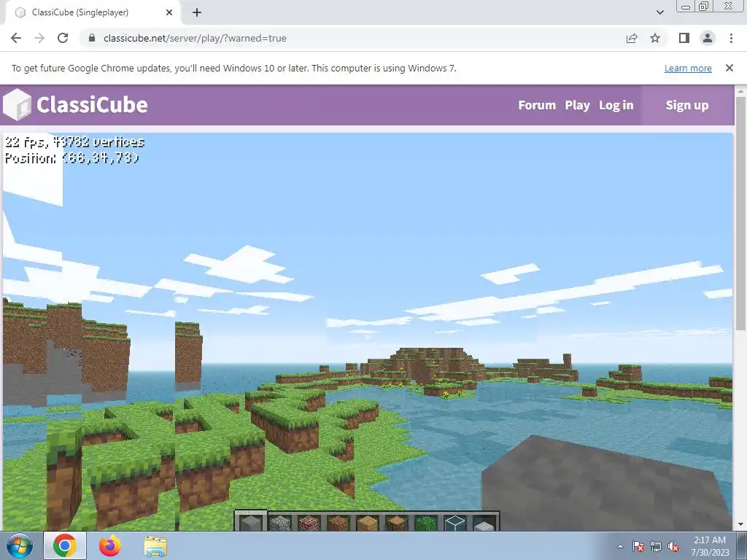Image resolution: width=747 pixels, height=560 pixels.
Task: Bookmark this tab with the star icon
Action: (x=655, y=38)
